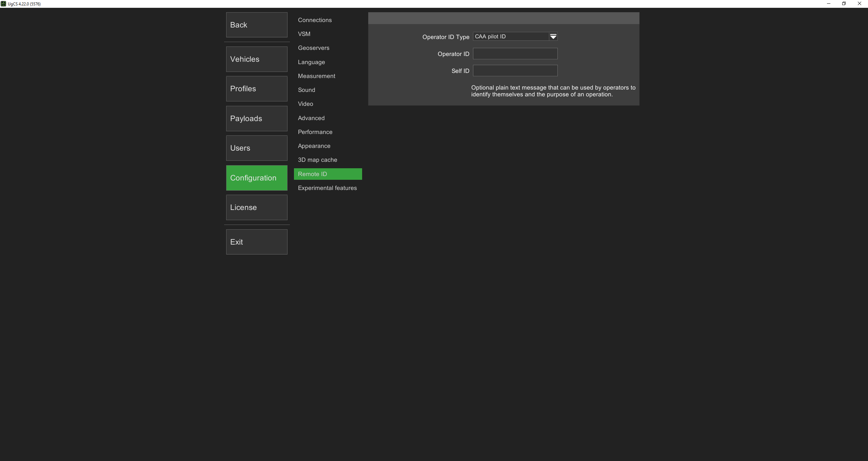This screenshot has height=461, width=868.
Task: Open the Vehicles section
Action: pyautogui.click(x=256, y=59)
